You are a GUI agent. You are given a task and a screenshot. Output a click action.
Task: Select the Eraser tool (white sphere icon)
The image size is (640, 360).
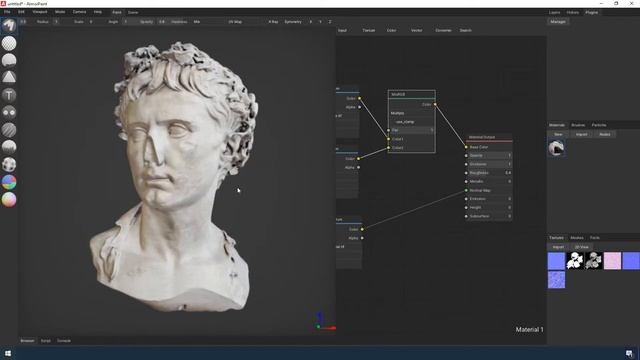(x=9, y=43)
